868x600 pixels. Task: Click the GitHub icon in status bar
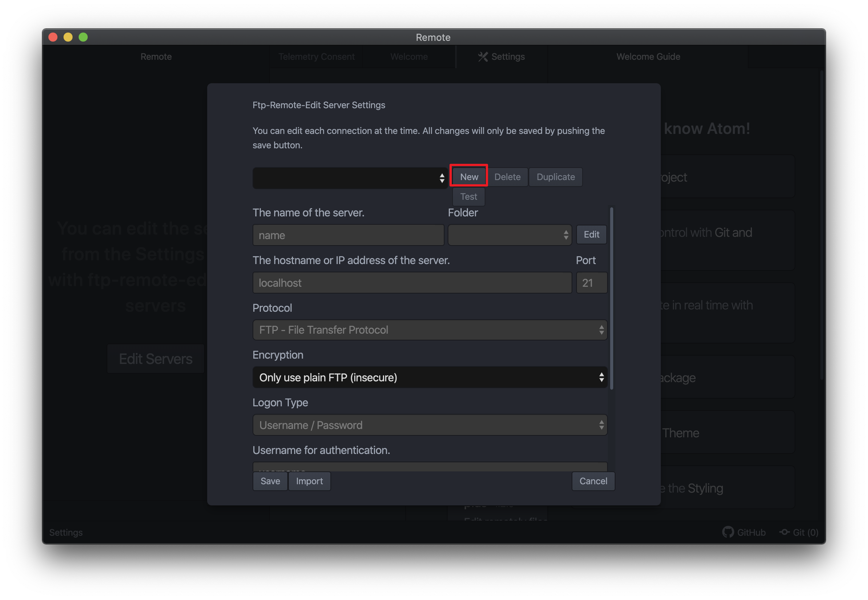(727, 532)
